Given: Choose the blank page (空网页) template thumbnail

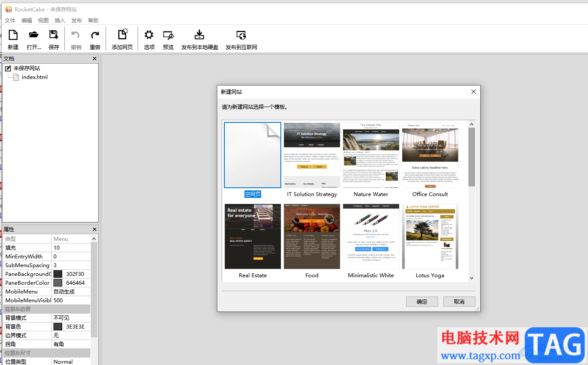Looking at the screenshot, I should pyautogui.click(x=253, y=155).
